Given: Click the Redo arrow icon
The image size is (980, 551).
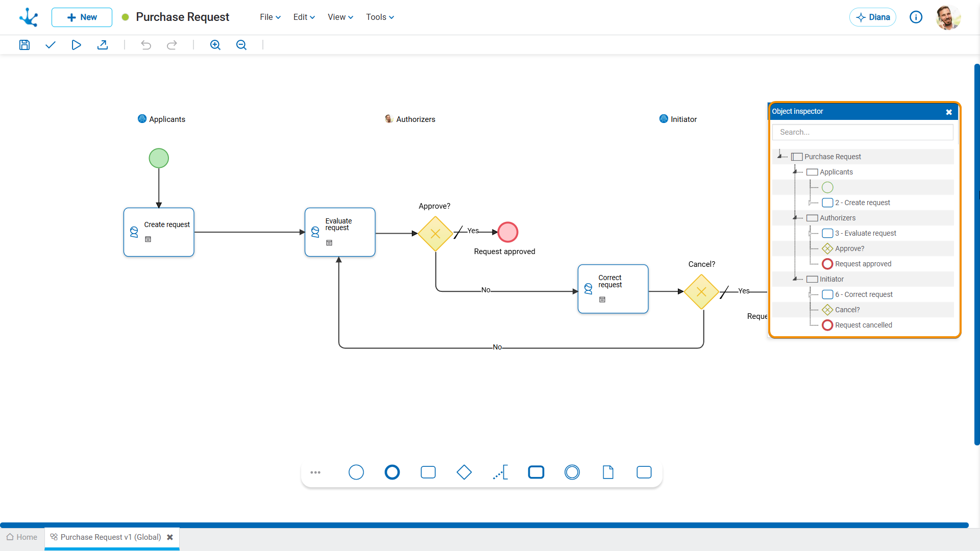Looking at the screenshot, I should pos(172,45).
